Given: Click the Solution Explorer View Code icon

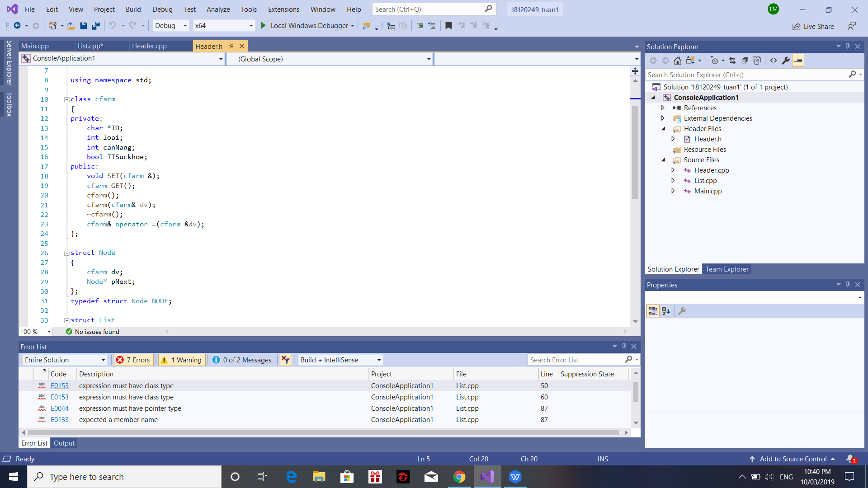Looking at the screenshot, I should tap(774, 61).
